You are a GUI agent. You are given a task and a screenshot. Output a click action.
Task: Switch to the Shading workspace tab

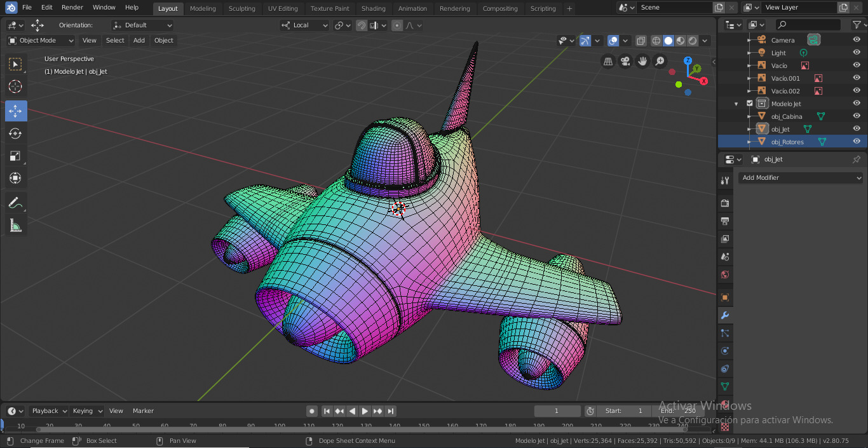click(374, 8)
